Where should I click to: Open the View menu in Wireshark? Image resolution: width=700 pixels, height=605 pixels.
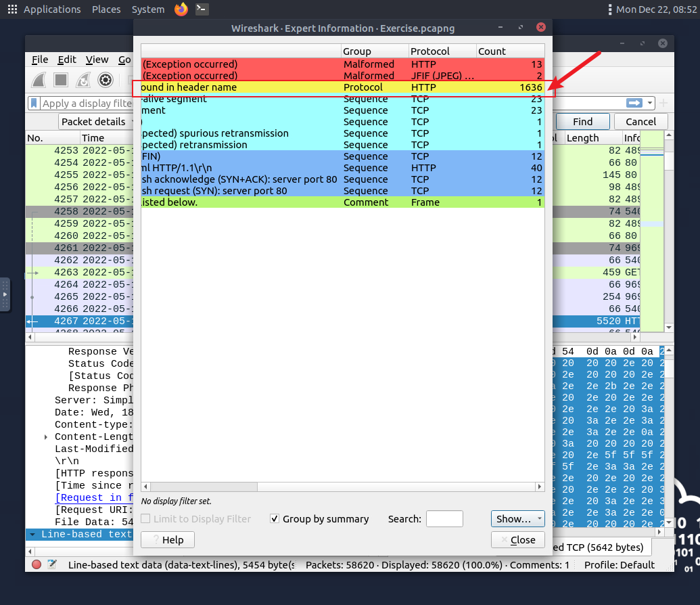tap(97, 60)
